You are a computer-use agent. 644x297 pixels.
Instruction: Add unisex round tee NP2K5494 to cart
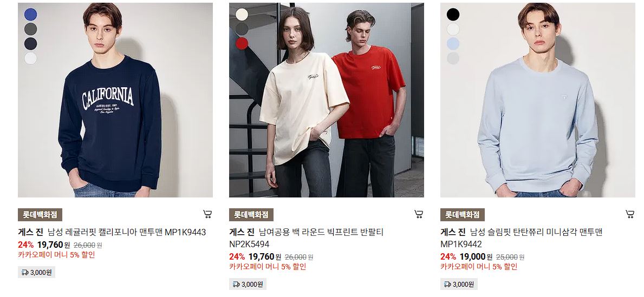(x=419, y=214)
